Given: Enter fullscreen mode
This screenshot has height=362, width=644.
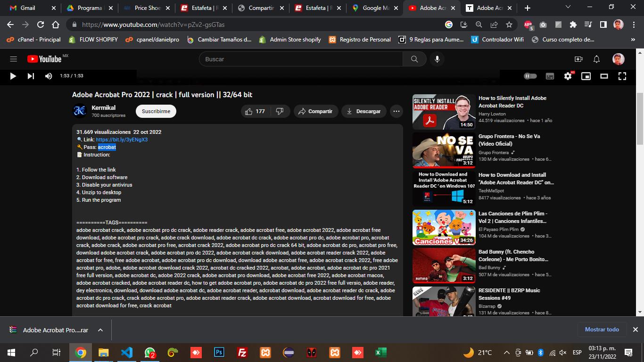Looking at the screenshot, I should (622, 76).
